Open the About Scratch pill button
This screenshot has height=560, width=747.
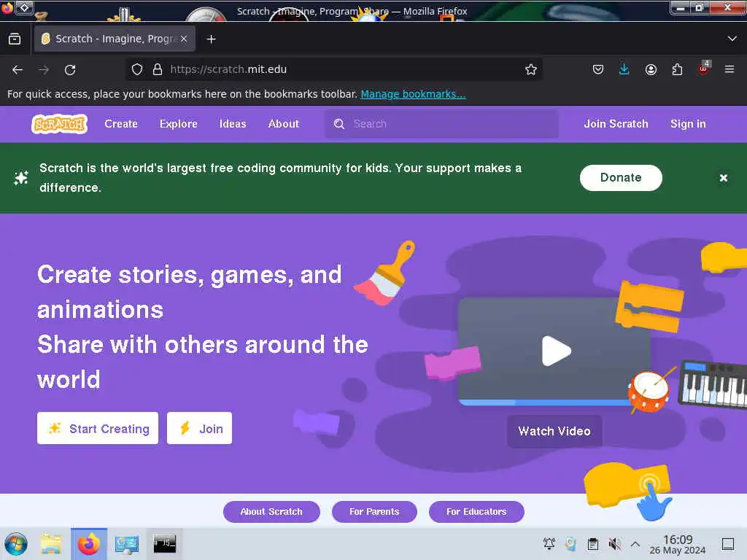coord(271,511)
